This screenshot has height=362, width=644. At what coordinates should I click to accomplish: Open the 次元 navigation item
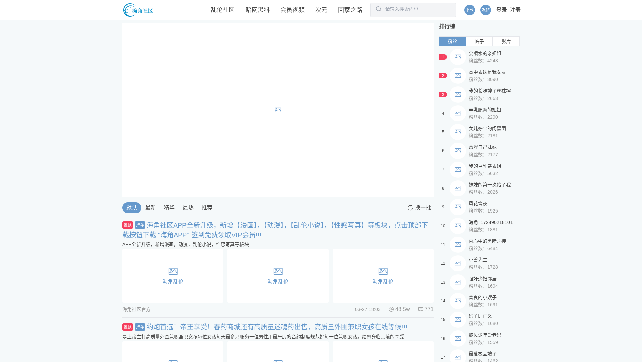[321, 10]
